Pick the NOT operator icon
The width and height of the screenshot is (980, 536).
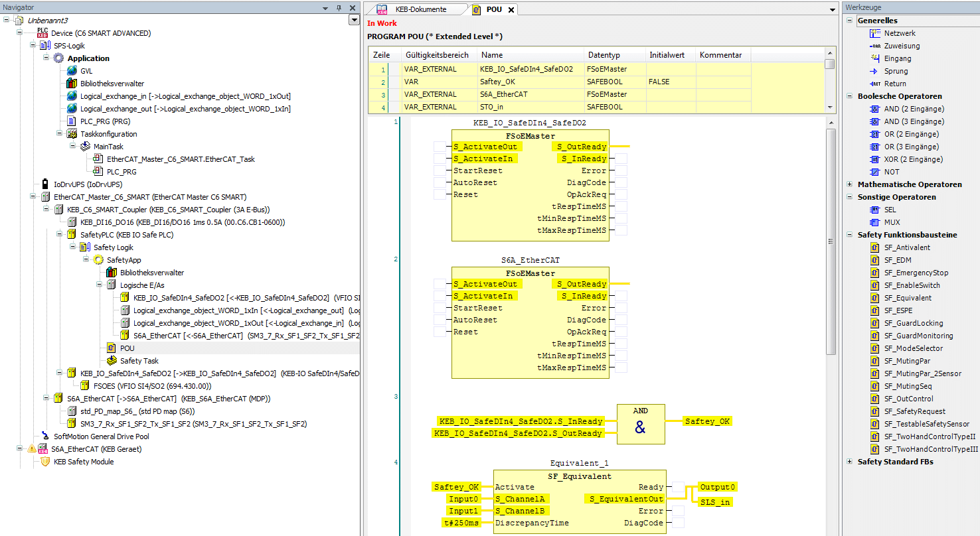pos(875,172)
